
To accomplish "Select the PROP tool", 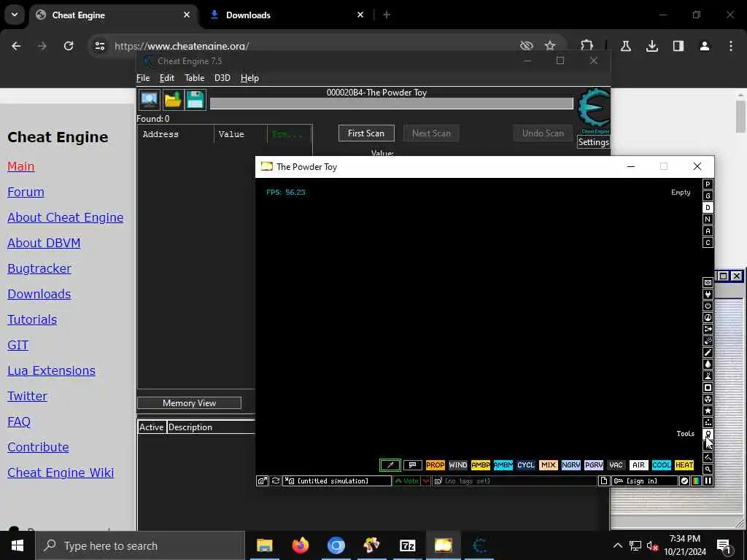I will click(435, 465).
